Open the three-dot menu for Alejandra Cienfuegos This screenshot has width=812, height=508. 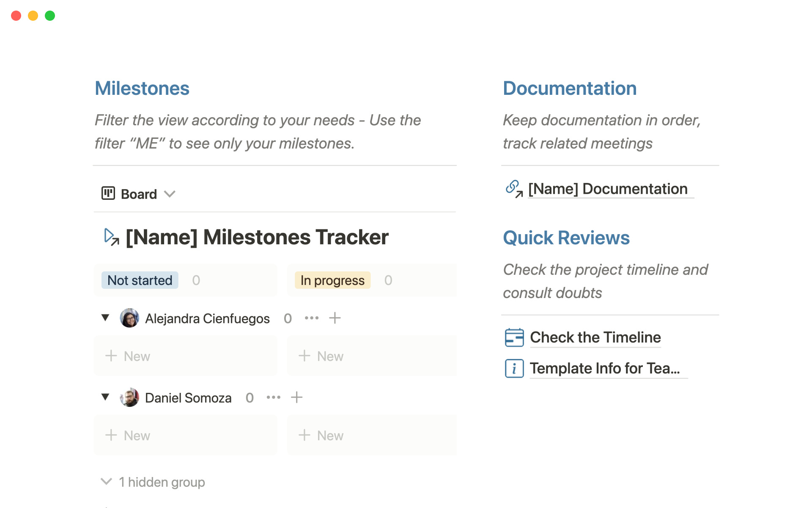pyautogui.click(x=312, y=318)
